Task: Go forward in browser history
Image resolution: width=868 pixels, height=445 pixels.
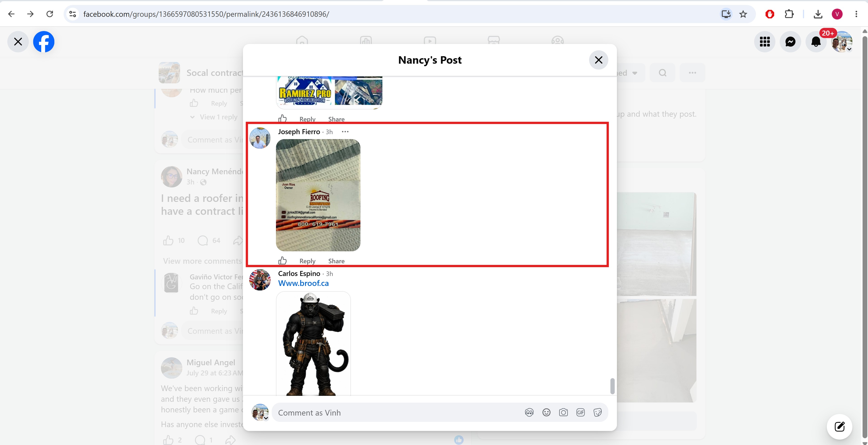Action: coord(30,14)
